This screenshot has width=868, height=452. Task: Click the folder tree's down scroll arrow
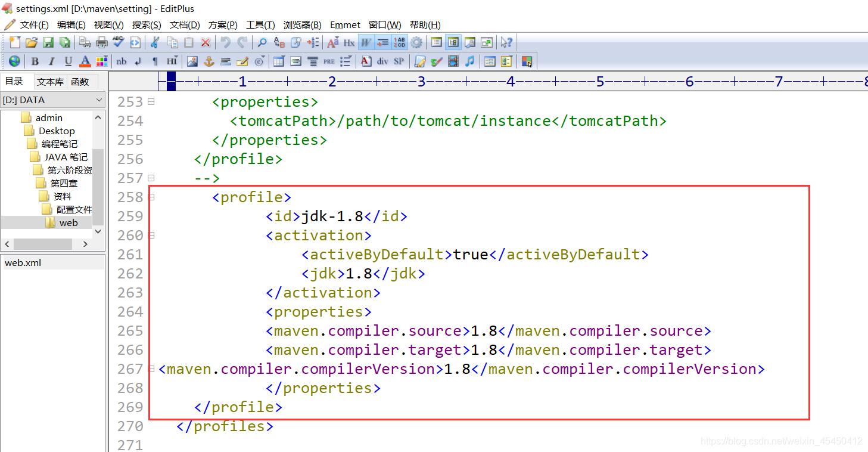click(x=98, y=231)
